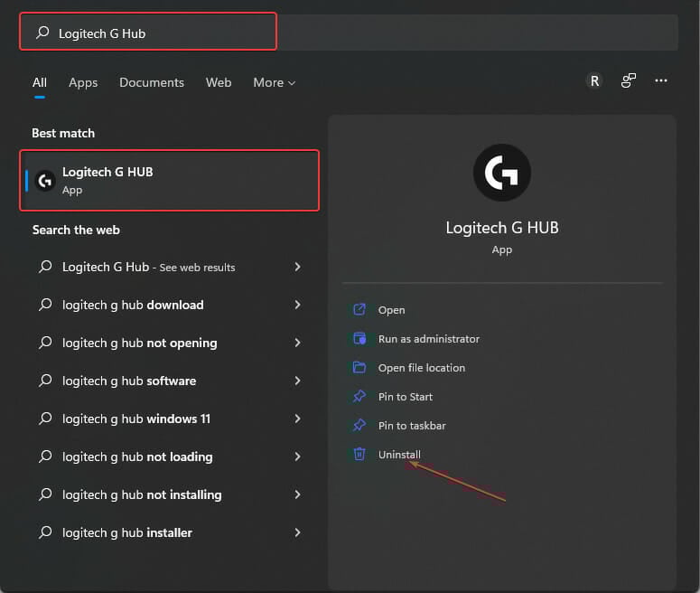Image resolution: width=700 pixels, height=593 pixels.
Task: Select Uninstall for Logitech G HUB
Action: (x=399, y=455)
